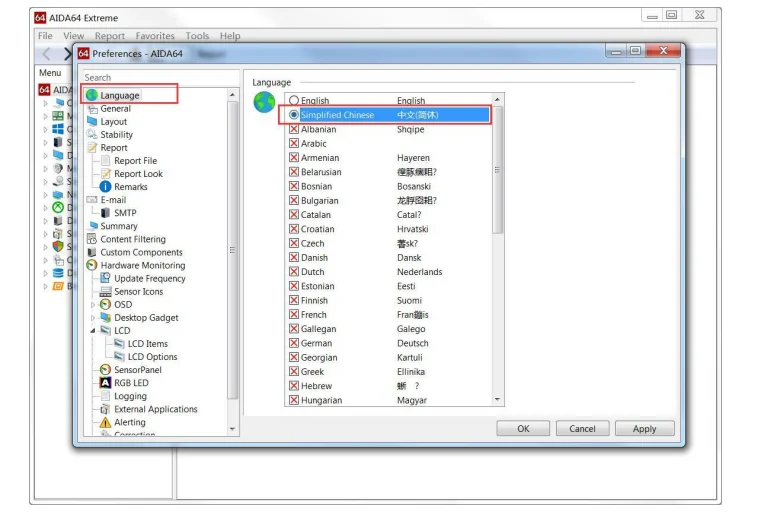The width and height of the screenshot is (783, 527).
Task: Toggle the Croatian language checkbox
Action: coord(294,229)
